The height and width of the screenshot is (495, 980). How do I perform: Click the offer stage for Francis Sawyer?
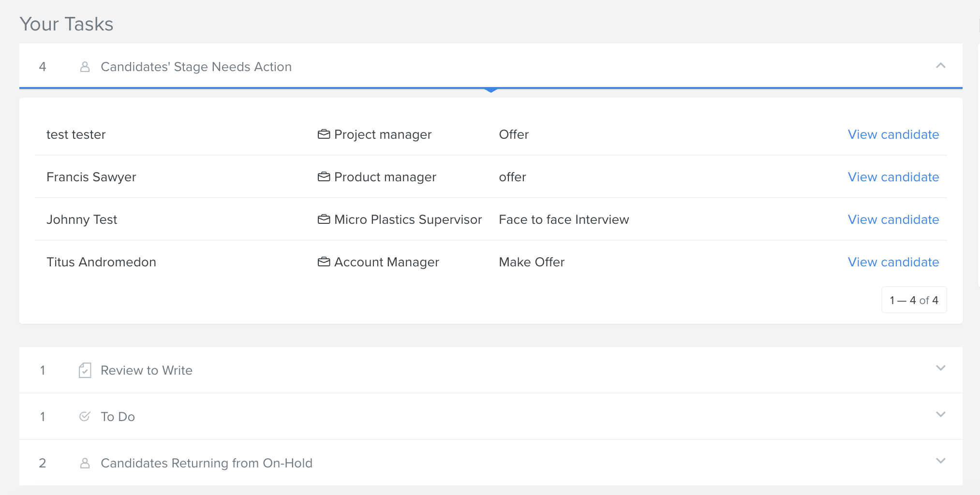(512, 177)
